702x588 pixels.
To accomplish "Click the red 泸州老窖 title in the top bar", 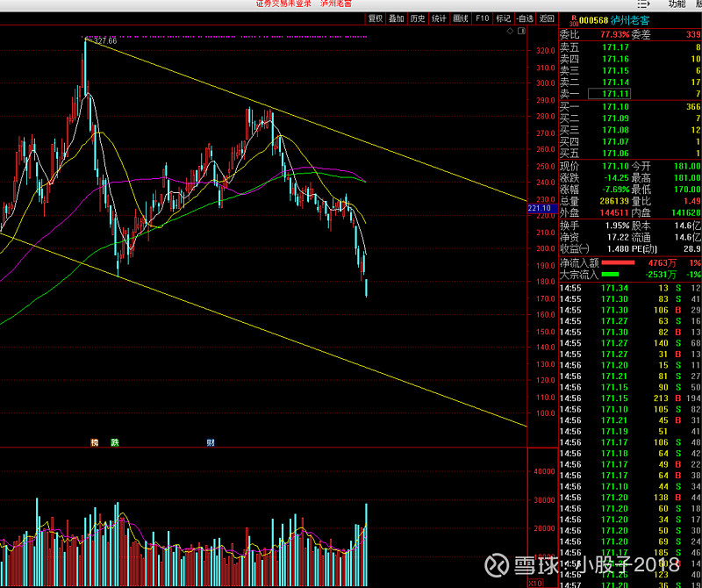I will point(336,4).
